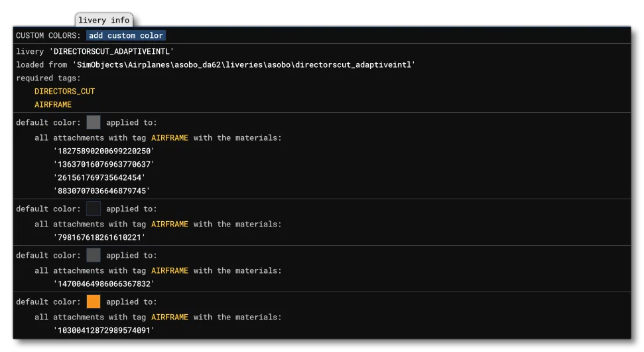The width and height of the screenshot is (644, 352).
Task: Click the SimObjects livery path text
Action: 244,64
